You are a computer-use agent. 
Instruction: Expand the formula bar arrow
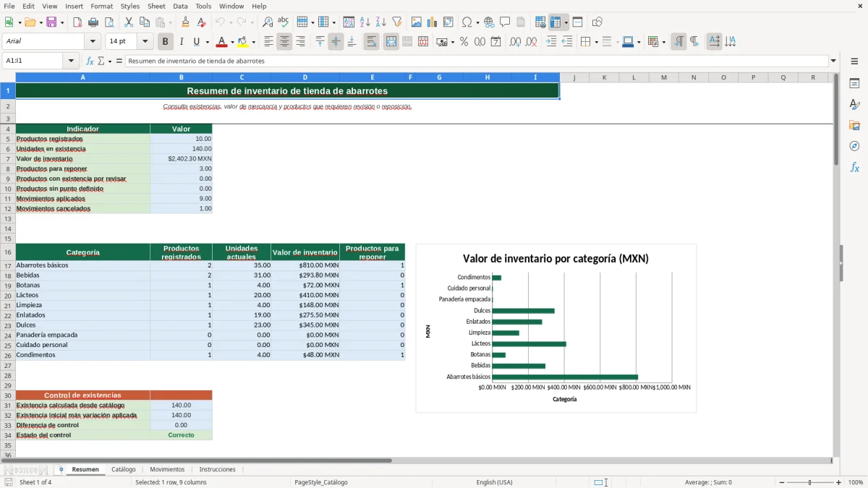[833, 61]
